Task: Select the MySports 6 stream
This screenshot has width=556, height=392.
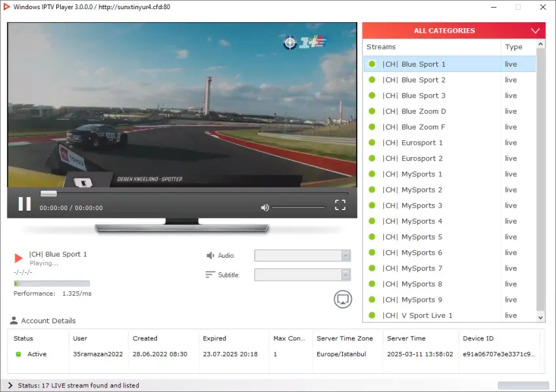Action: (x=449, y=253)
